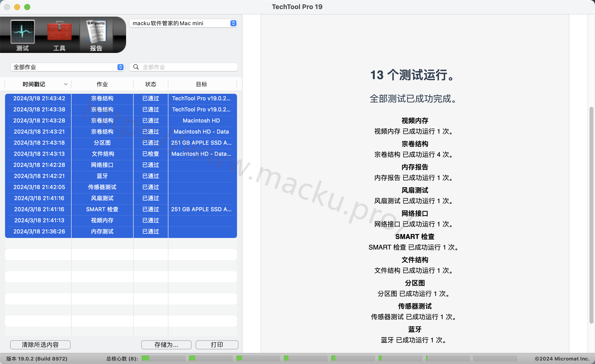The height and width of the screenshot is (364, 595).
Task: Open the 测试 (Tests) heartbeat monitor icon
Action: [22, 32]
